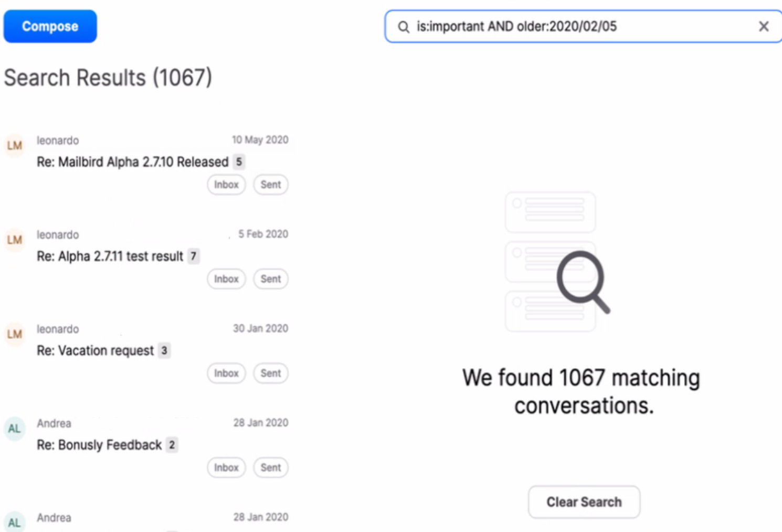782x532 pixels.
Task: Click the Clear Search button
Action: 584,502
